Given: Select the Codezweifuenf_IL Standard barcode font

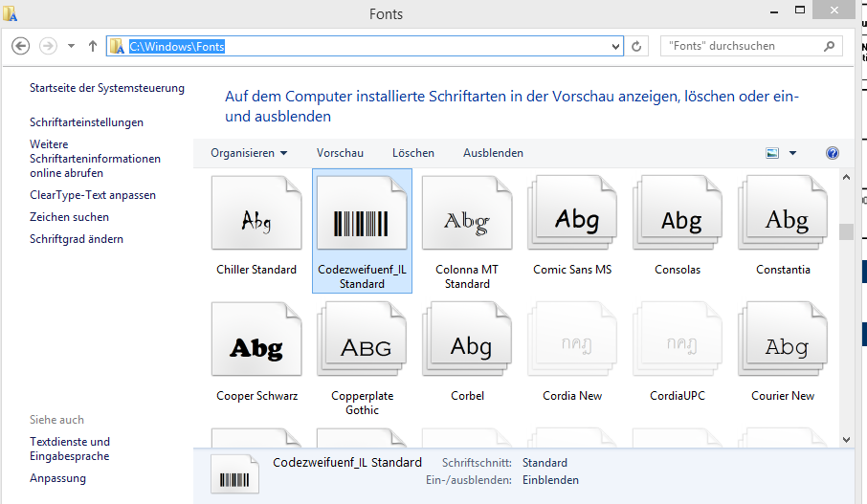Looking at the screenshot, I should tap(362, 231).
